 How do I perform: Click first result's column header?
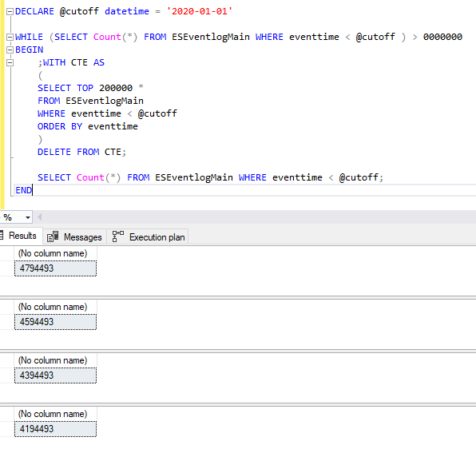pos(56,253)
